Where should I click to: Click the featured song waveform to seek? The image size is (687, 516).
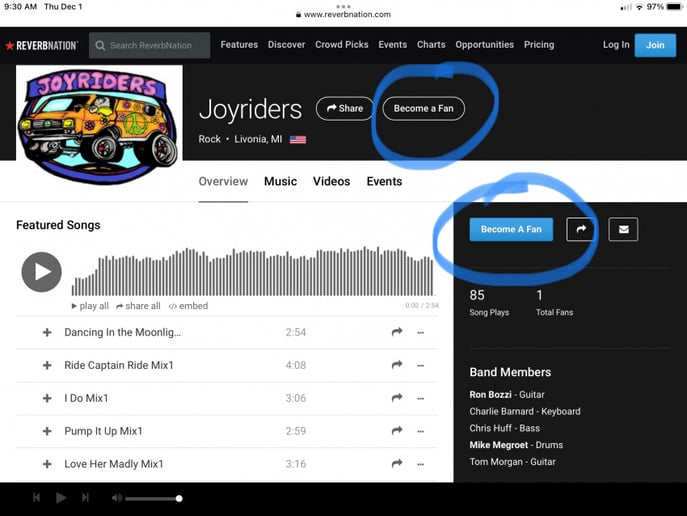(x=253, y=272)
